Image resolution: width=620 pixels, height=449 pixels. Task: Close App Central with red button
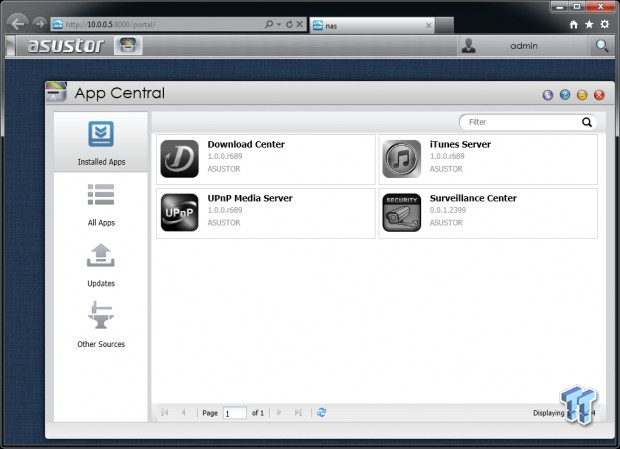[x=599, y=95]
